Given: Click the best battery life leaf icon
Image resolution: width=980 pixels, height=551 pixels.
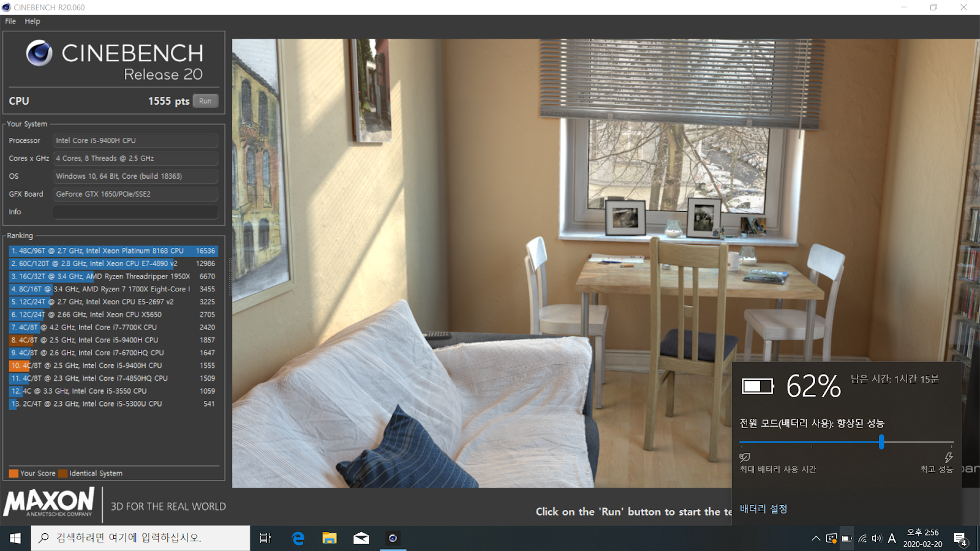Looking at the screenshot, I should tap(745, 457).
